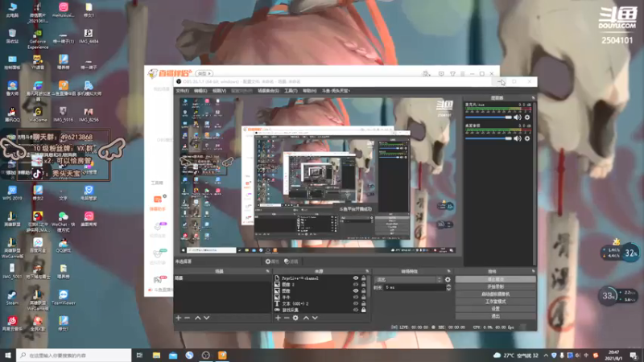Remove the selected source with the minus icon
Image resolution: width=644 pixels, height=362 pixels.
pos(287,318)
